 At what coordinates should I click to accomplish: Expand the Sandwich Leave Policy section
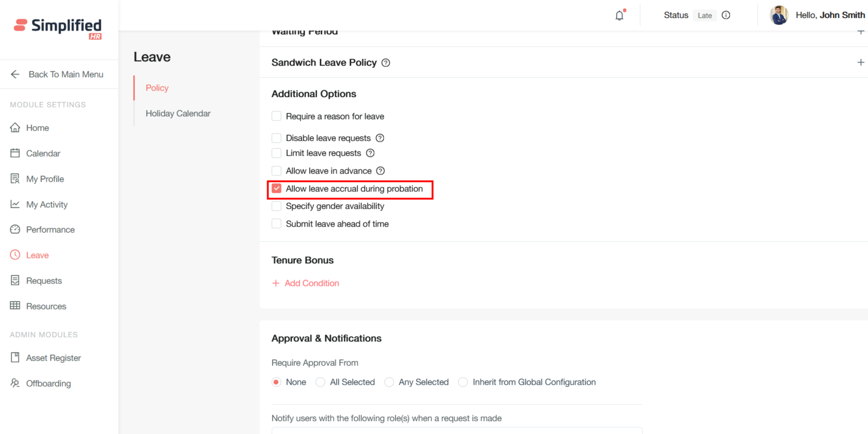[860, 63]
